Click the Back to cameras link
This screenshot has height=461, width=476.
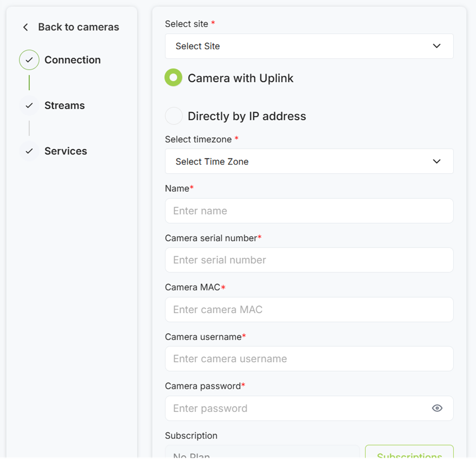click(78, 27)
